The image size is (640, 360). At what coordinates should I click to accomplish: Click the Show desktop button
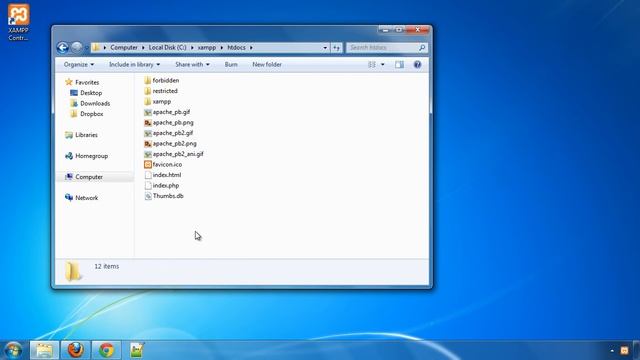coord(637,350)
